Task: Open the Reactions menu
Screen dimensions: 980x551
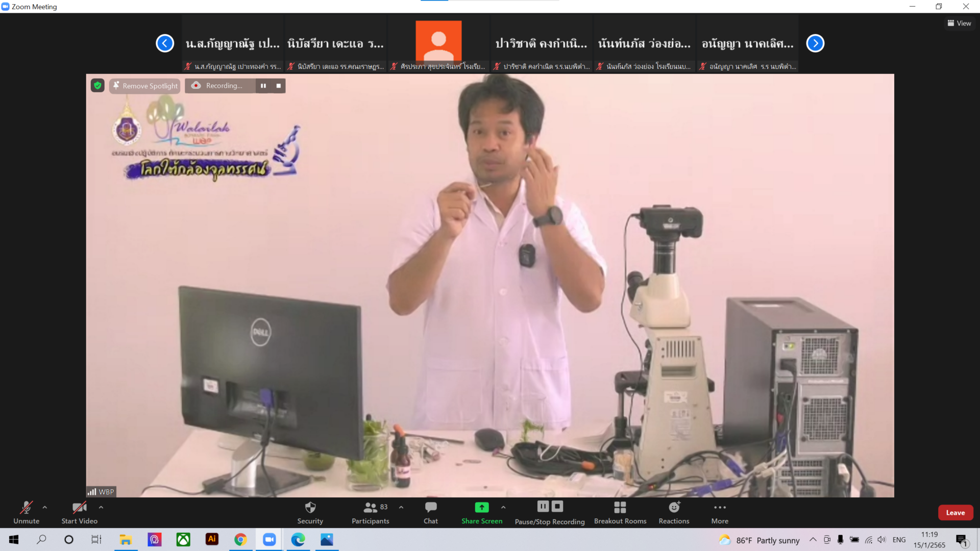Action: click(x=674, y=512)
